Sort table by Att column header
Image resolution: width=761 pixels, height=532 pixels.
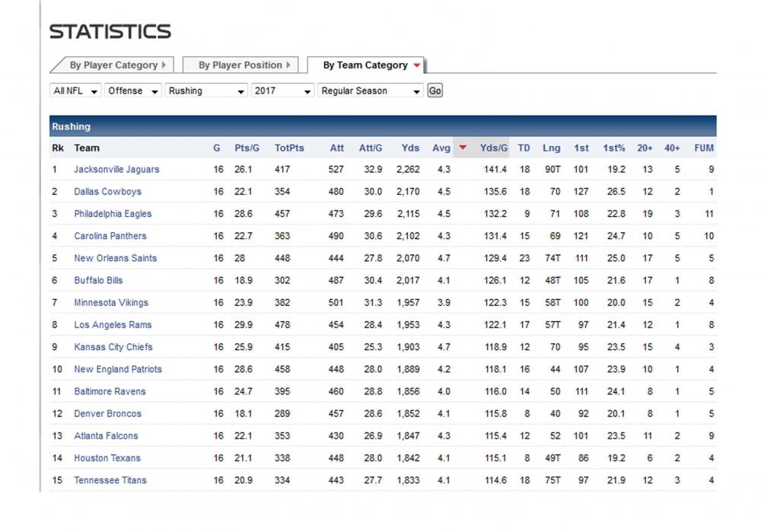pyautogui.click(x=337, y=148)
